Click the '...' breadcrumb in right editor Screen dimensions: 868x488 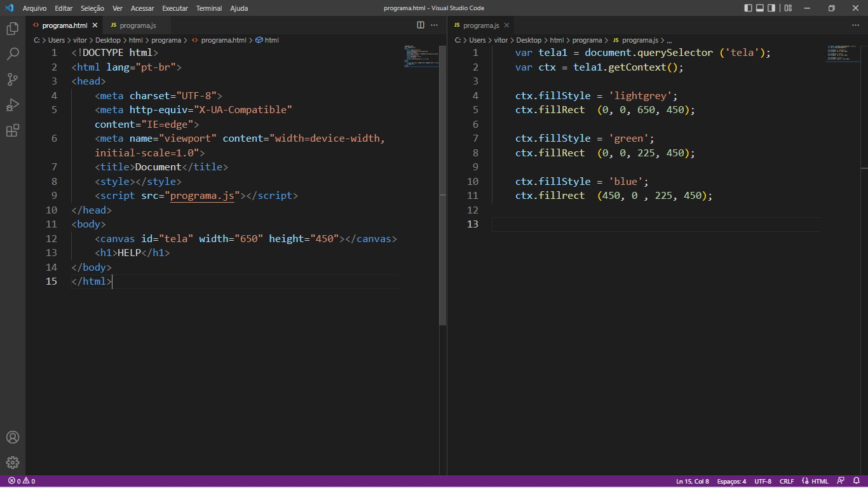(x=669, y=40)
